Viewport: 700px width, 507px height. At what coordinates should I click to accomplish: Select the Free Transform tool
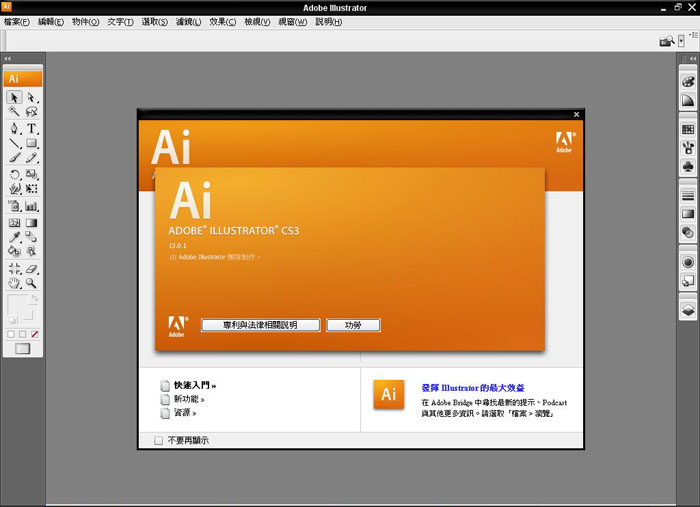(31, 189)
